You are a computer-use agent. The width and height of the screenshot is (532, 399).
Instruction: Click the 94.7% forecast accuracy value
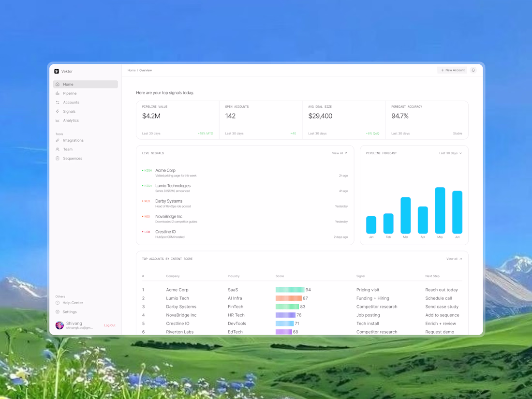[x=399, y=116]
